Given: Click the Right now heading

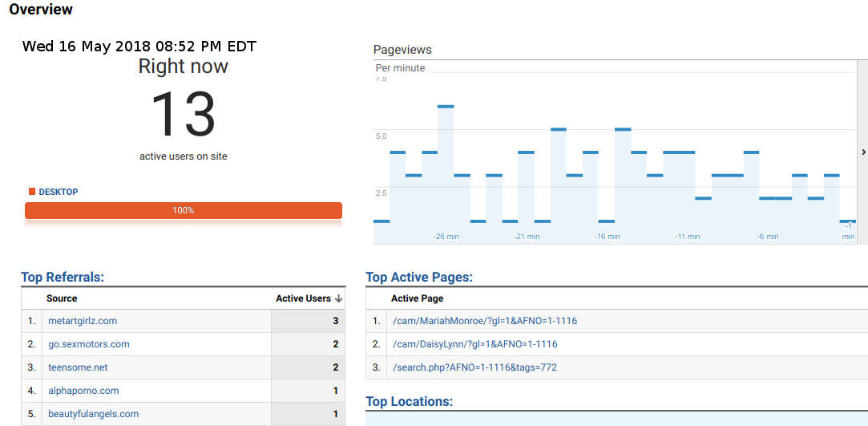Looking at the screenshot, I should [x=184, y=67].
